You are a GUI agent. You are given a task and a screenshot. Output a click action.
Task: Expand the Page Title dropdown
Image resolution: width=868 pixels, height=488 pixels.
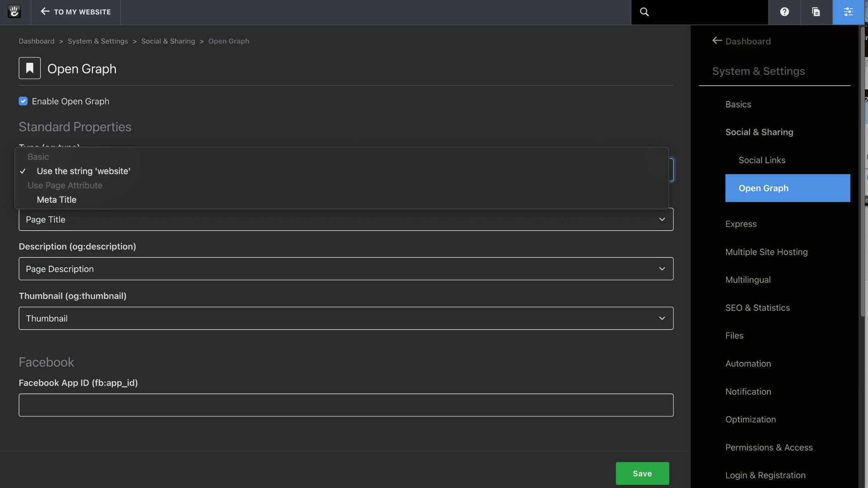coord(346,220)
